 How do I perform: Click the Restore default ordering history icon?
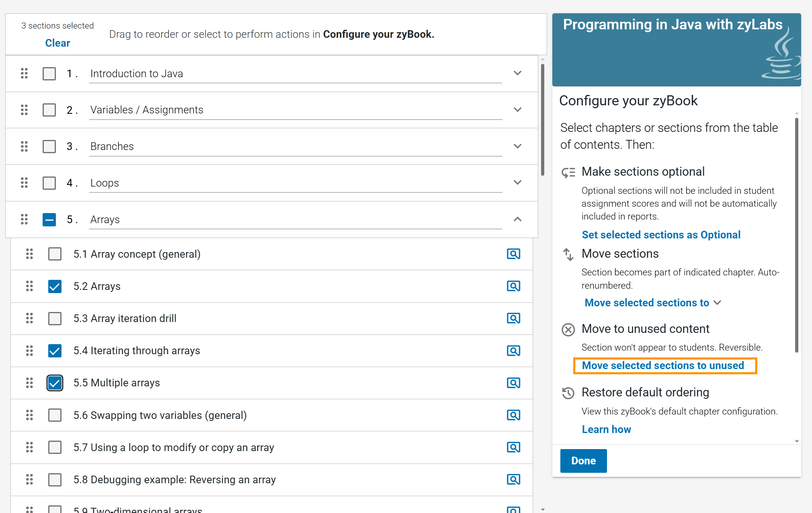[568, 393]
